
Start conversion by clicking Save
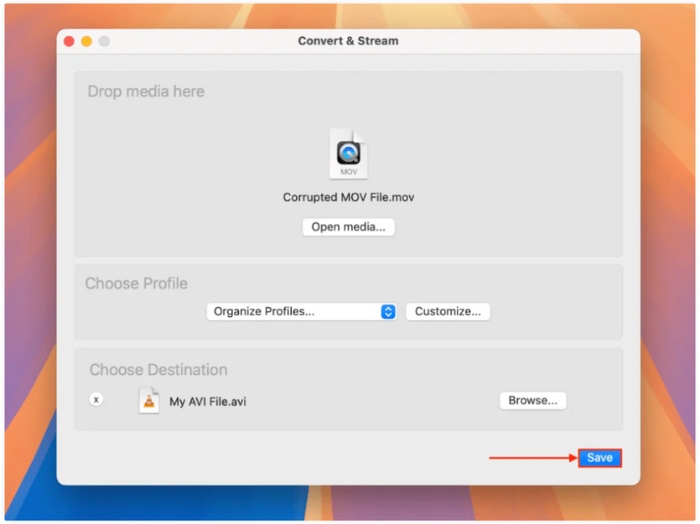pos(599,458)
